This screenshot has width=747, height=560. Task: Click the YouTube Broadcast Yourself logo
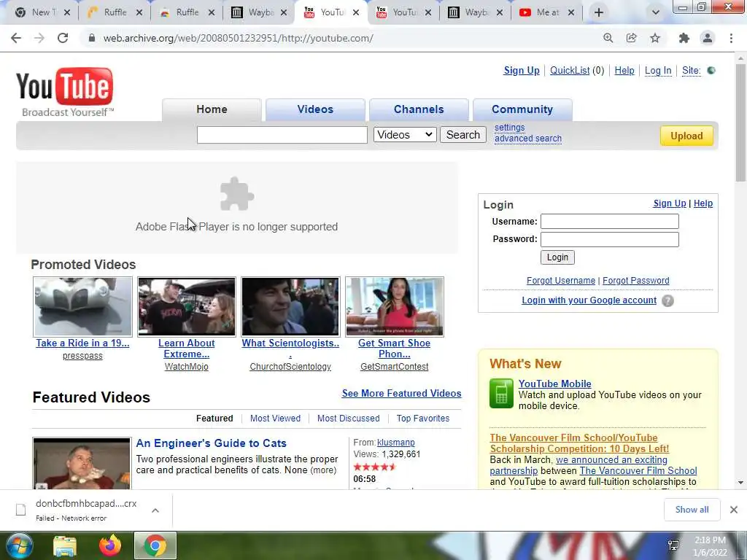pos(65,92)
